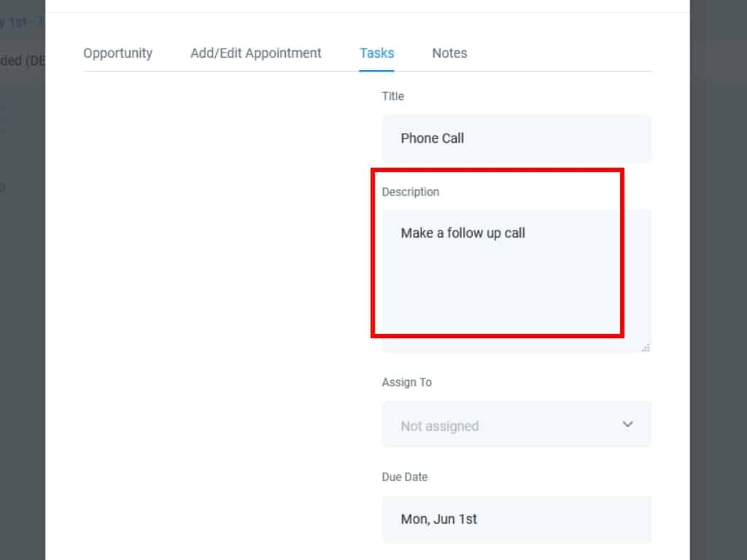Image resolution: width=747 pixels, height=560 pixels.
Task: Grab the Description box resize handle
Action: tap(646, 348)
